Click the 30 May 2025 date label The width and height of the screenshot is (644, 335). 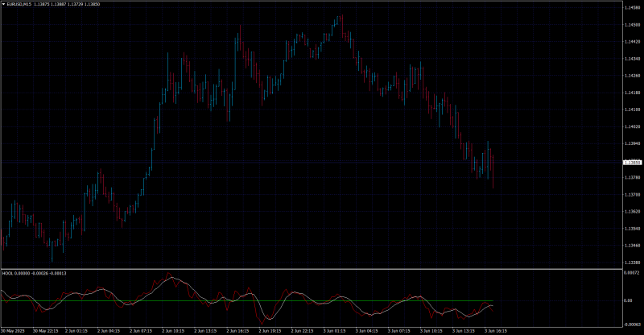13,331
